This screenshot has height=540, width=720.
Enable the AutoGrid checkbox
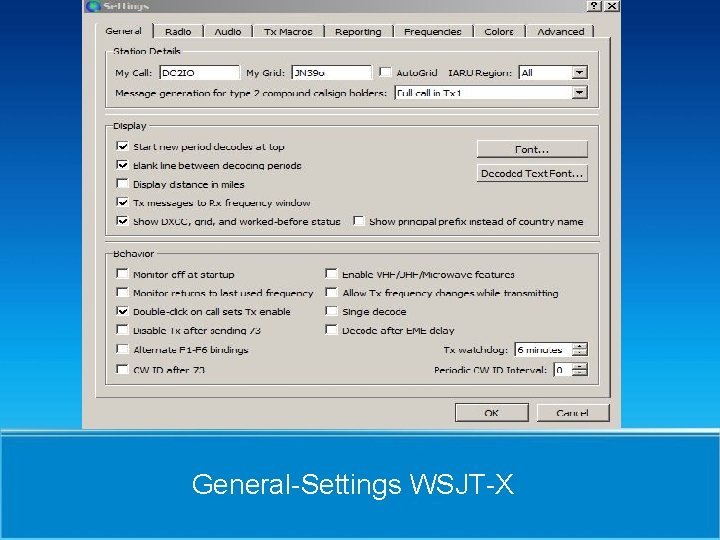pyautogui.click(x=385, y=72)
